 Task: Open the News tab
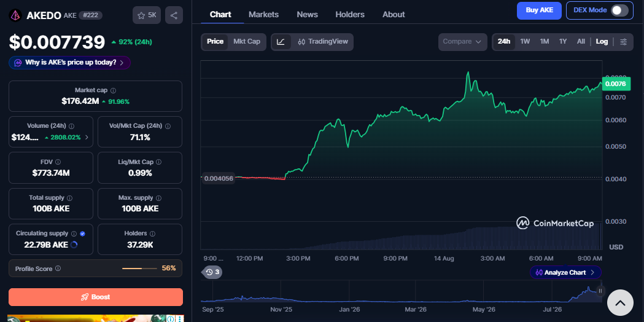click(x=307, y=14)
